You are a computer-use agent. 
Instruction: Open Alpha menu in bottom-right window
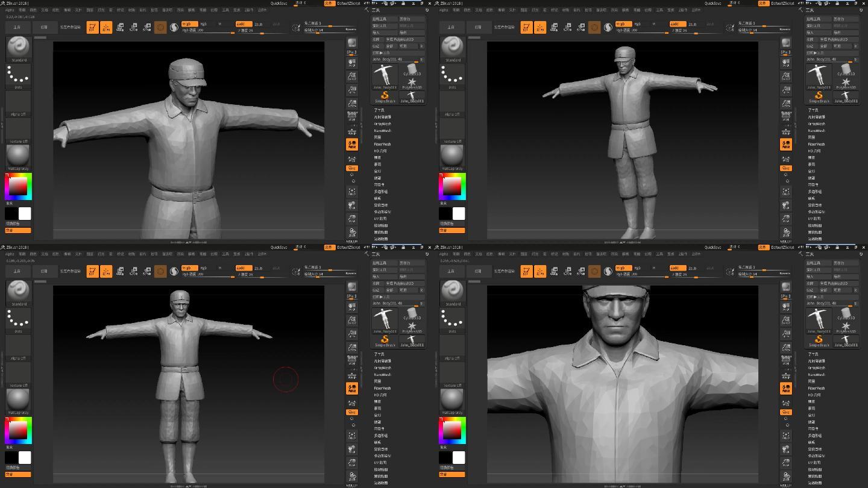click(x=444, y=254)
